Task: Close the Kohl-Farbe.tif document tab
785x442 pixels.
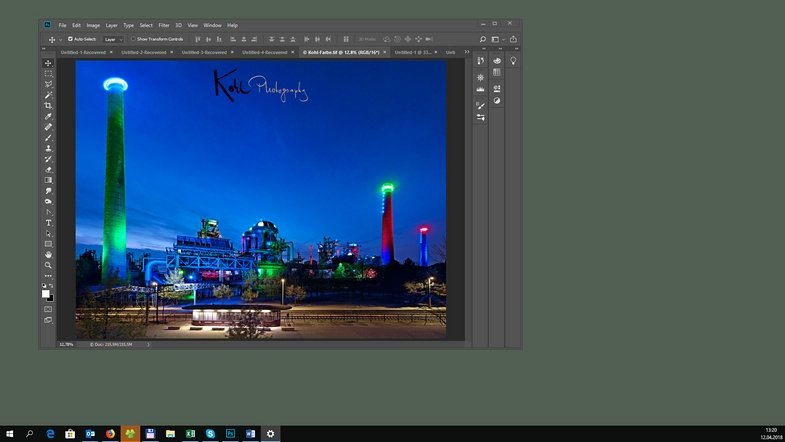Action: click(384, 52)
